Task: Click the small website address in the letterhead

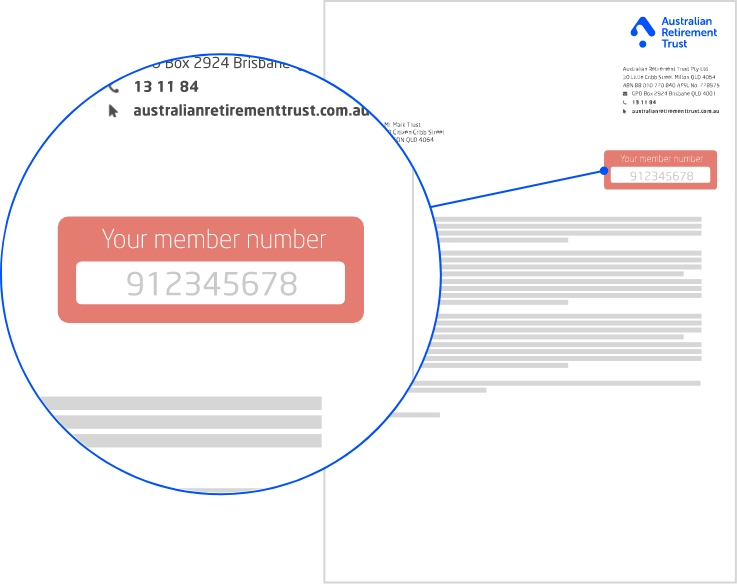Action: coord(675,111)
